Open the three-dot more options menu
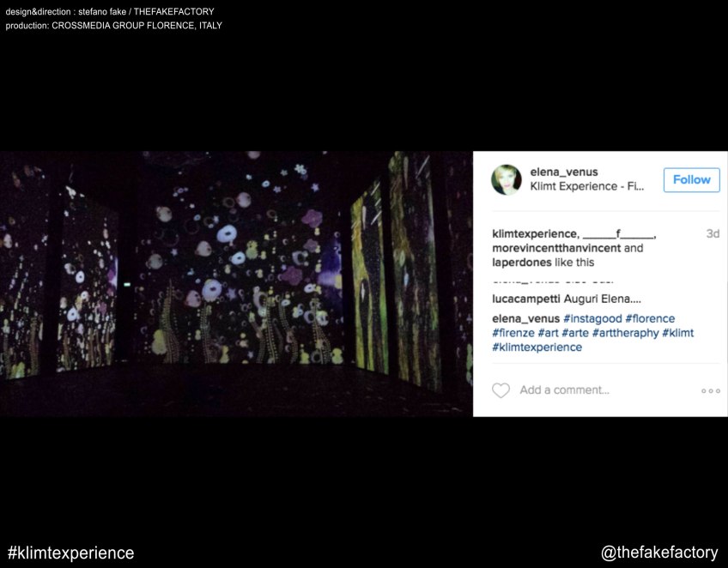The height and width of the screenshot is (568, 728). (x=710, y=391)
